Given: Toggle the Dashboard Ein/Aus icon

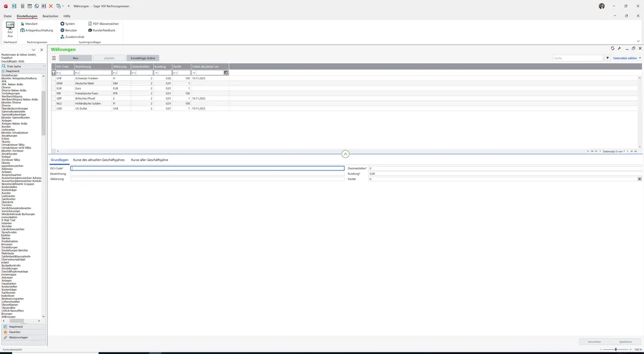Looking at the screenshot, I should [x=10, y=29].
